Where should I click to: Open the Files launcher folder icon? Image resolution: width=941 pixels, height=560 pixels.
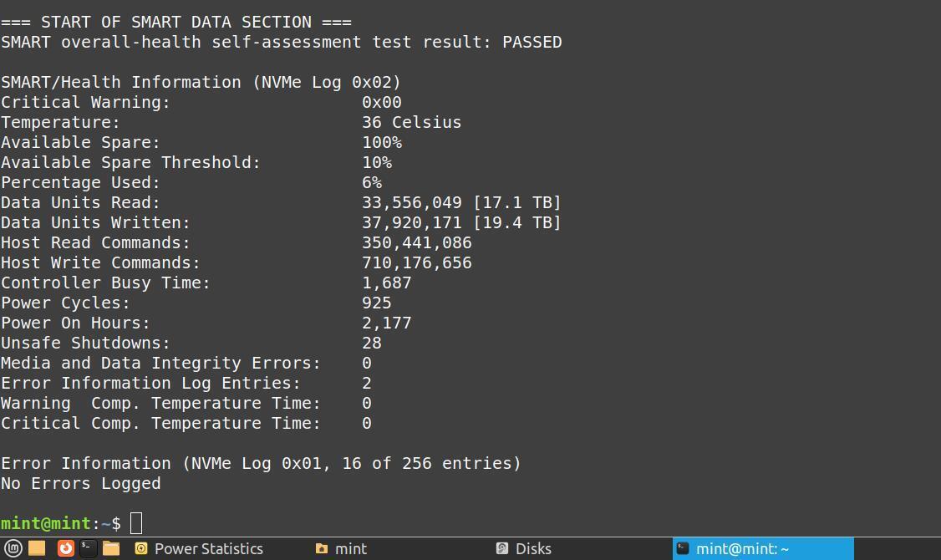click(x=111, y=548)
